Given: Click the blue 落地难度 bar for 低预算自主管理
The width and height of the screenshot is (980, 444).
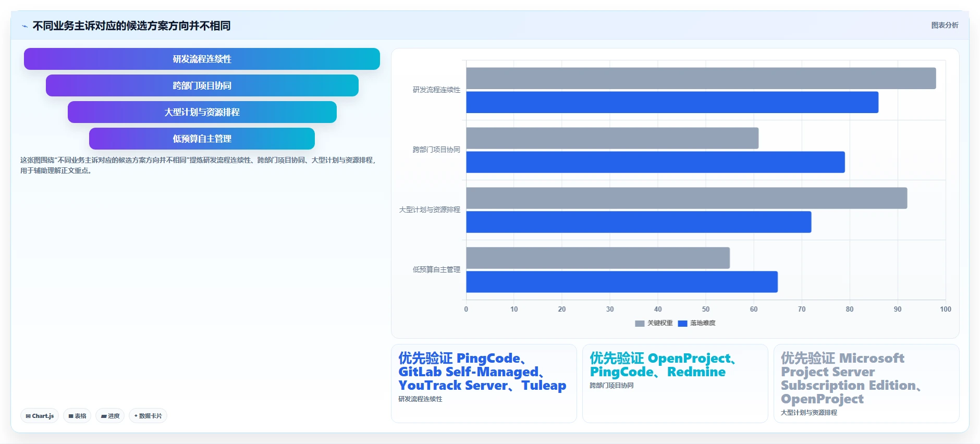Looking at the screenshot, I should pos(622,282).
